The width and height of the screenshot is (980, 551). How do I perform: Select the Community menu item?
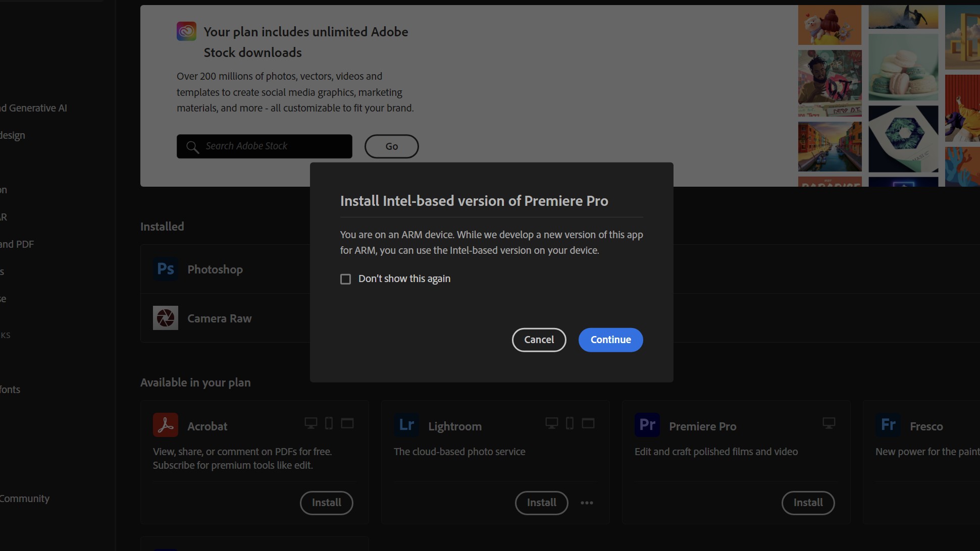point(24,498)
